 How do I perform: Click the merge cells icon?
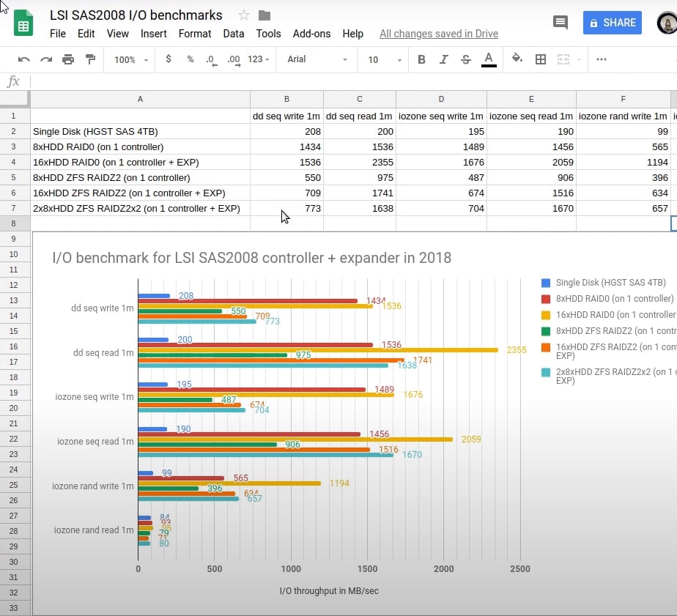(x=563, y=59)
